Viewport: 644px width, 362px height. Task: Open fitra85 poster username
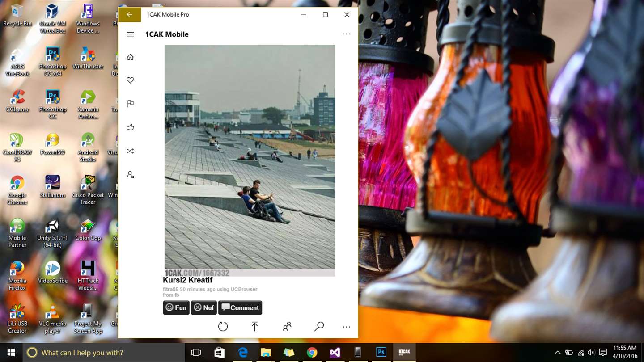(170, 290)
